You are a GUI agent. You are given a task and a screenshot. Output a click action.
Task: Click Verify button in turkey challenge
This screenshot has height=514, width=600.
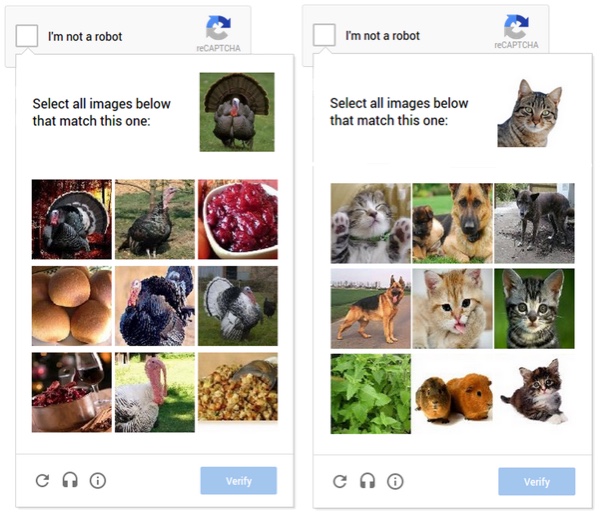238,480
